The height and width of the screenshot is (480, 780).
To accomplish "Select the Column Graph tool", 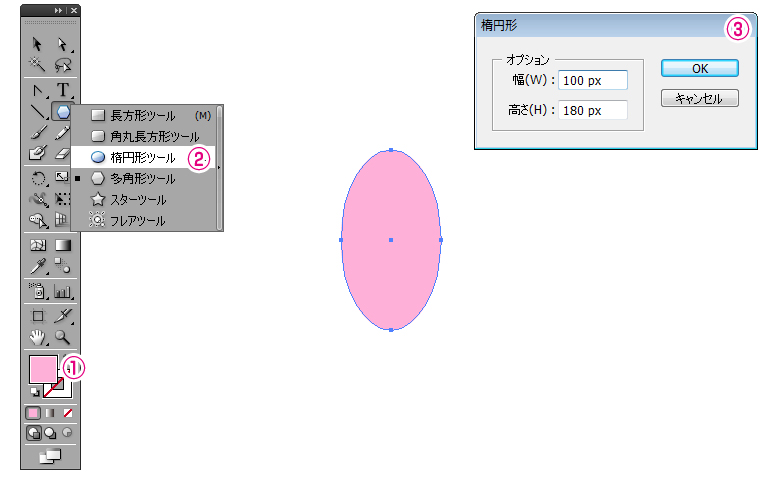I will [x=63, y=291].
